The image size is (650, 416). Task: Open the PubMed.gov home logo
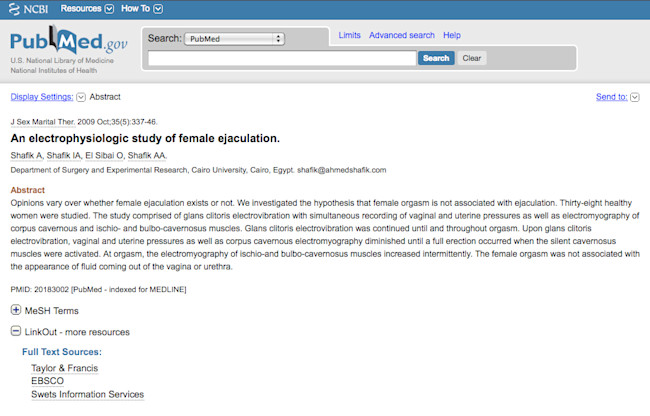tap(69, 40)
